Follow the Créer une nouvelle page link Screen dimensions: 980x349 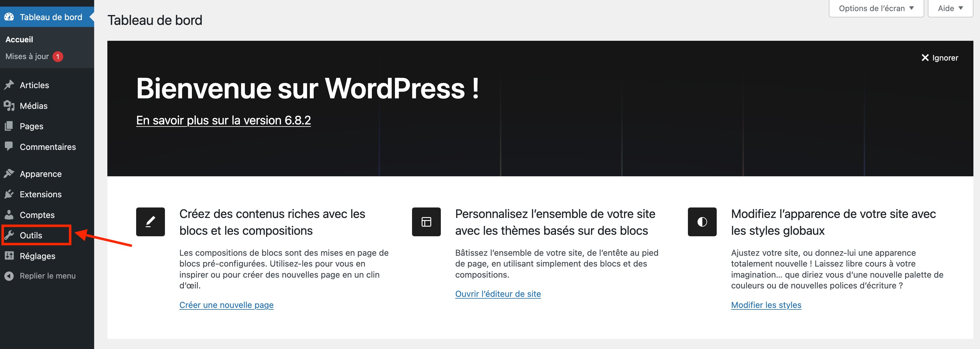pyautogui.click(x=226, y=305)
